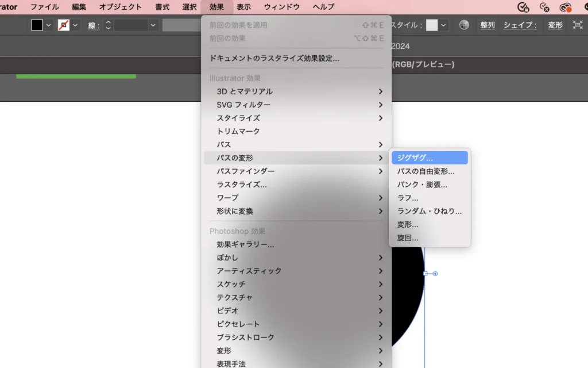Click the checkmark-with-x status icon in menu bar
The height and width of the screenshot is (368, 588).
point(544,7)
